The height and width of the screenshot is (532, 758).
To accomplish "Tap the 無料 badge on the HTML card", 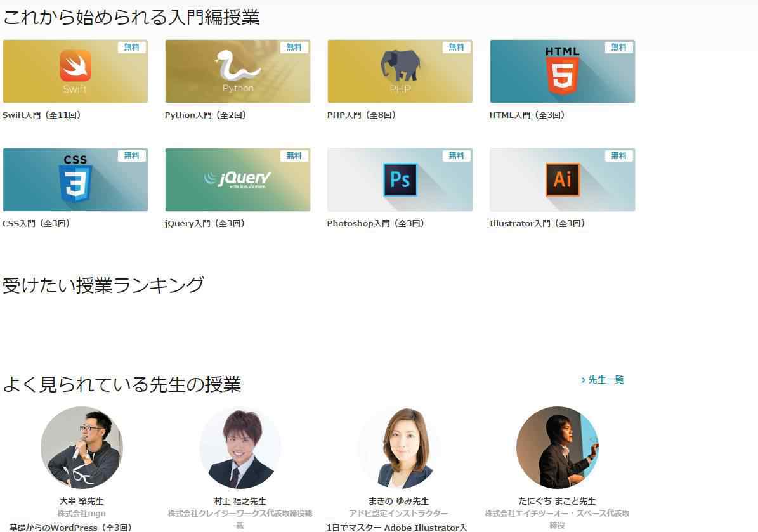I will tap(619, 47).
